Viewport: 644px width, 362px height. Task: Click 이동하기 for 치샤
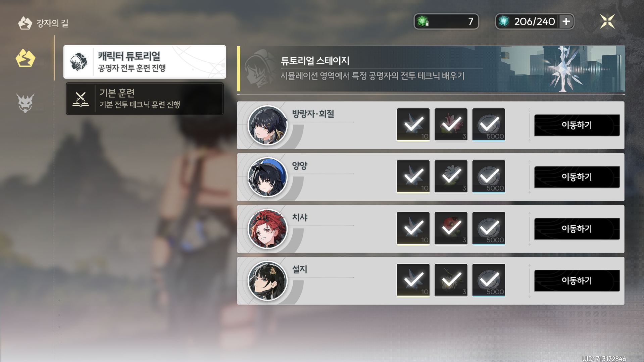click(577, 229)
